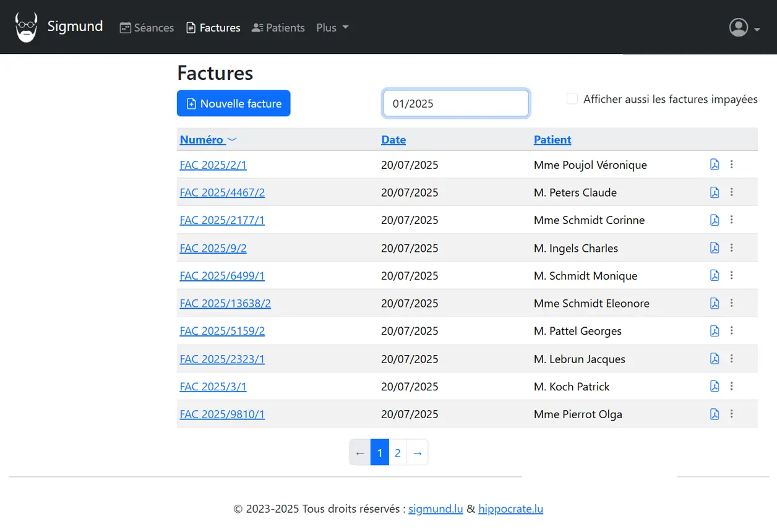Go to the Séances menu
Image resolution: width=777 pixels, height=532 pixels.
click(147, 28)
